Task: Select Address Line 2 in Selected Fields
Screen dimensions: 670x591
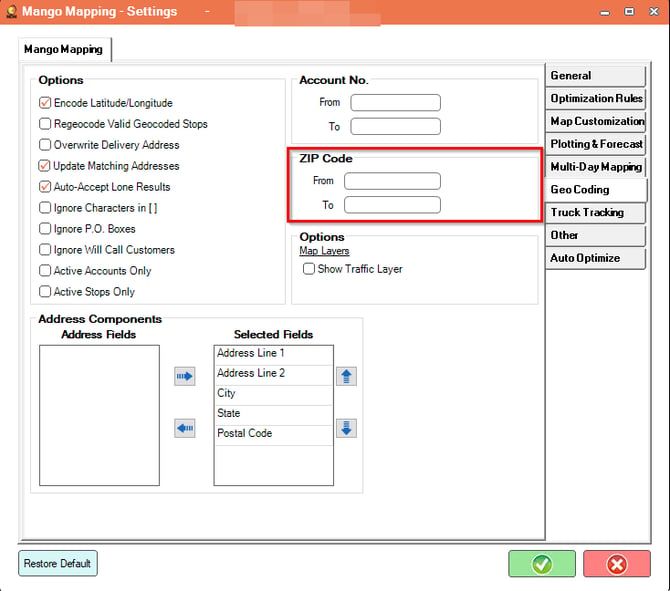Action: 273,374
